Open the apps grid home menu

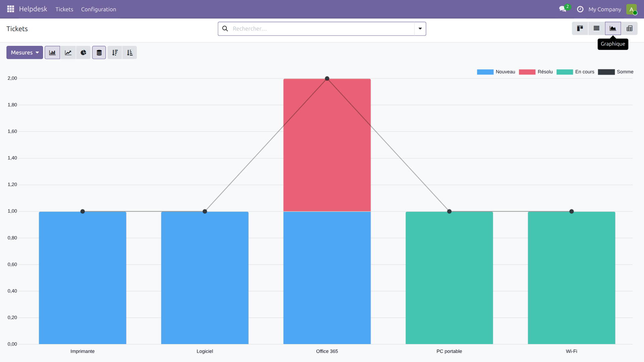point(10,9)
